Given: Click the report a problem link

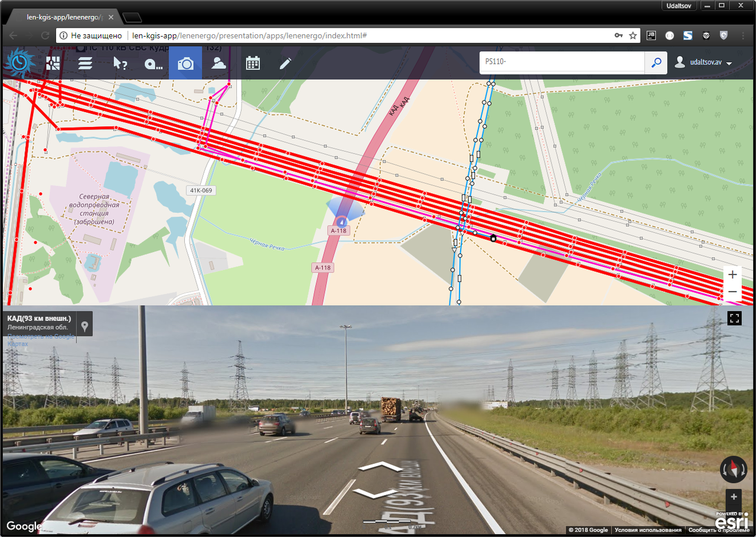Looking at the screenshot, I should [x=719, y=530].
